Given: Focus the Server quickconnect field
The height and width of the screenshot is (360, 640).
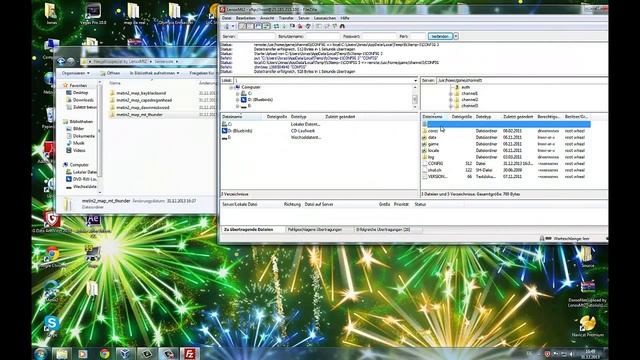Looking at the screenshot, I should point(256,36).
